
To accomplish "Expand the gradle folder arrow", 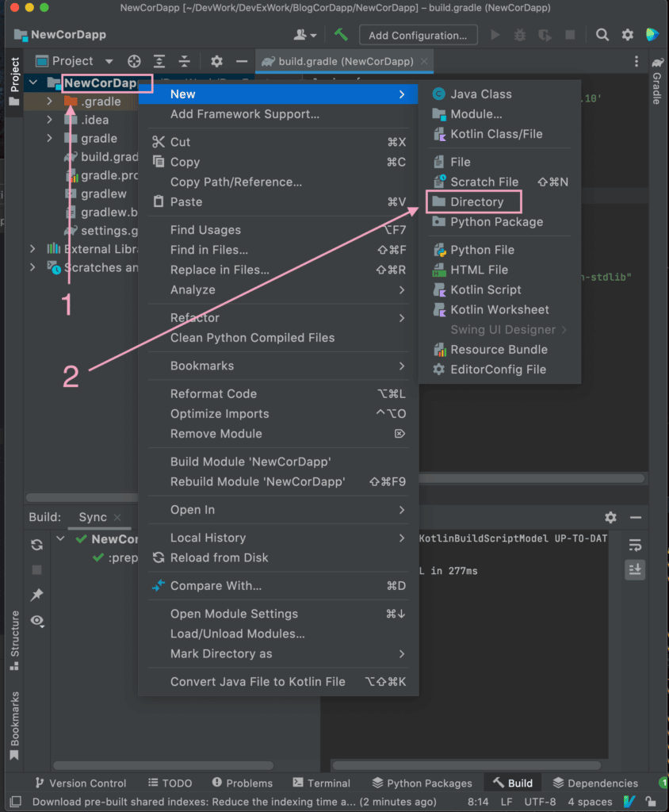I will [49, 138].
